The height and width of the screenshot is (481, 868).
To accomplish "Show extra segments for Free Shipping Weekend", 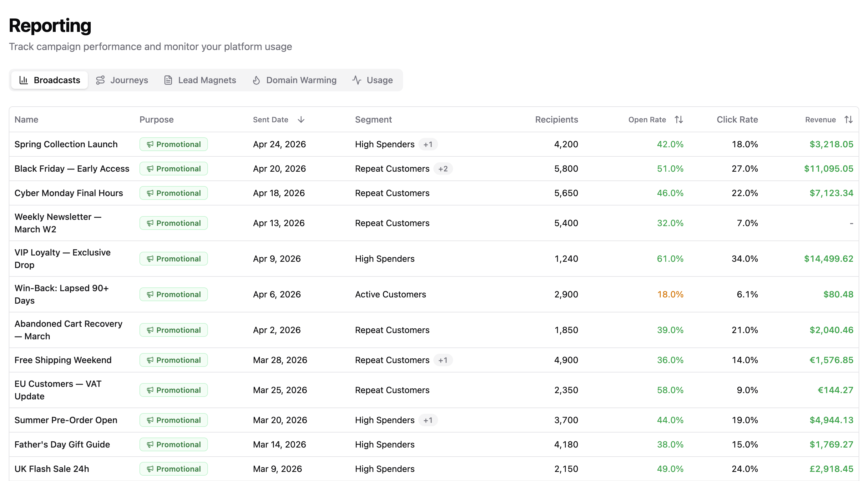I will click(x=443, y=360).
